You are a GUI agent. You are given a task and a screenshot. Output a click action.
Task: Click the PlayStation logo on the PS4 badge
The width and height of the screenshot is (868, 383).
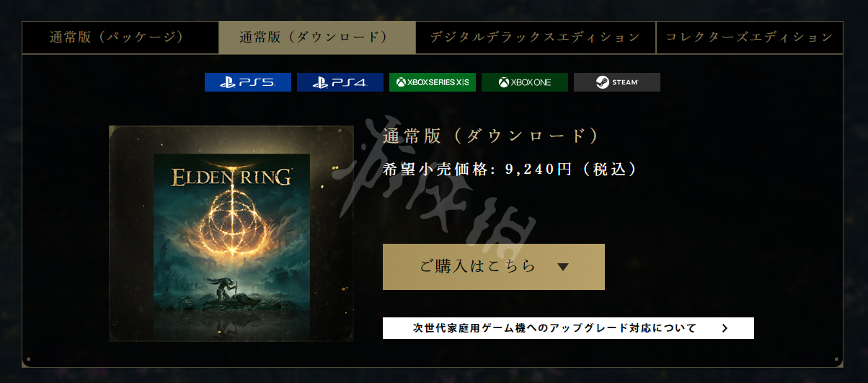coord(321,82)
